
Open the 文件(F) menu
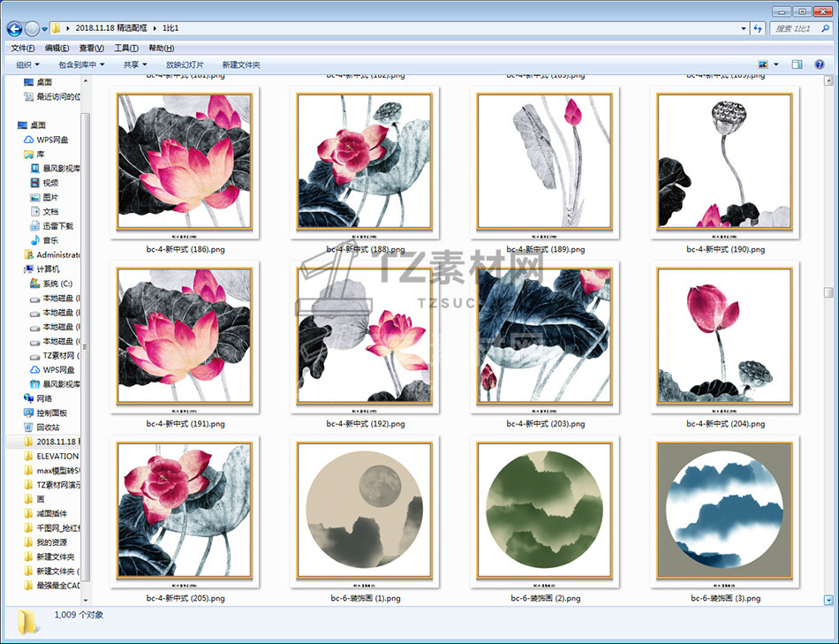23,48
